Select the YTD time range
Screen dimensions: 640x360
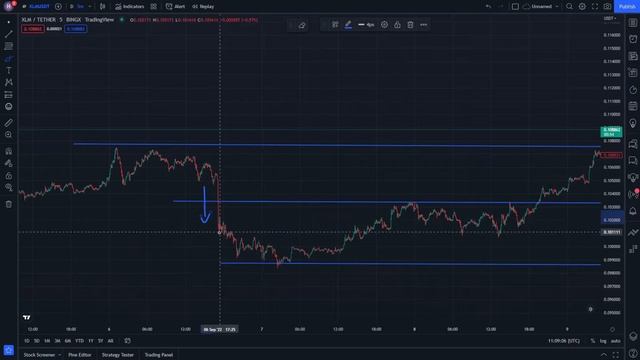[x=79, y=341]
